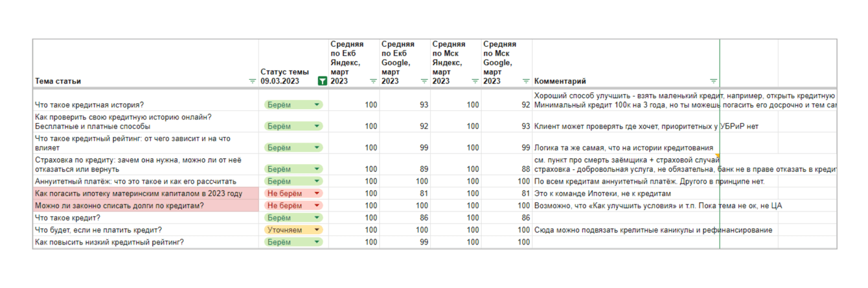Open "Не берём" dropdown for материнским капиталом row
Screen dimensions: 868x288
point(317,193)
